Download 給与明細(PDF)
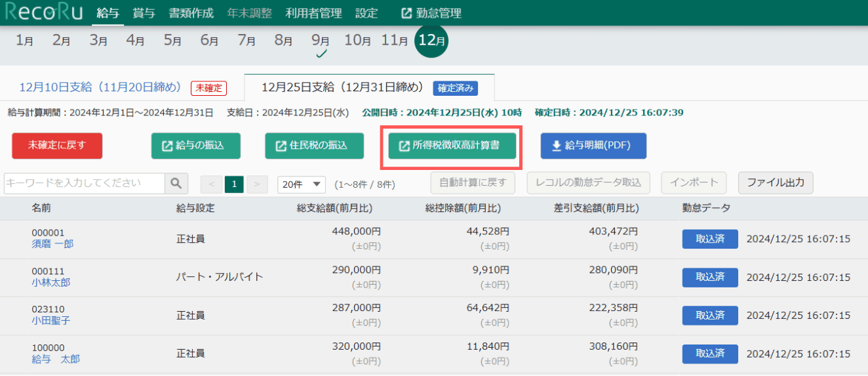868x376 pixels. [x=593, y=146]
